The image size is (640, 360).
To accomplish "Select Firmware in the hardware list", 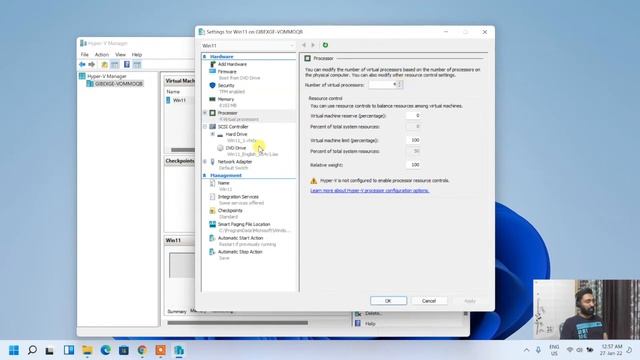I will (x=227, y=71).
